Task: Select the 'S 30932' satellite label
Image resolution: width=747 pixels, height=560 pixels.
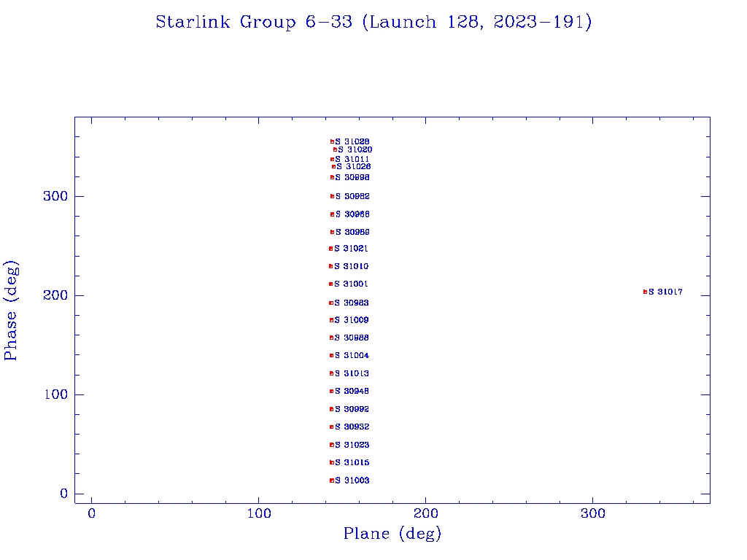Action: pyautogui.click(x=352, y=427)
